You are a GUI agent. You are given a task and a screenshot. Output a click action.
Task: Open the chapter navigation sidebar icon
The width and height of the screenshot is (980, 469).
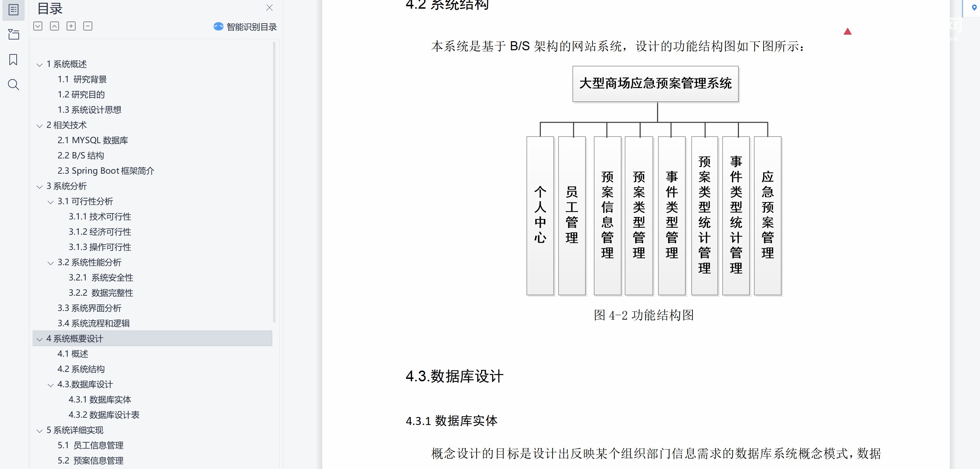13,35
